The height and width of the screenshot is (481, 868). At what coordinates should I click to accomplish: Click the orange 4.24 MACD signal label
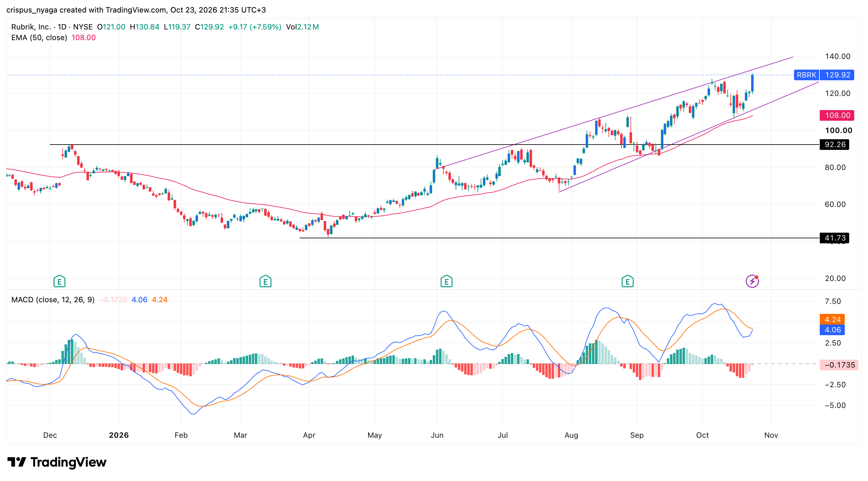point(832,319)
